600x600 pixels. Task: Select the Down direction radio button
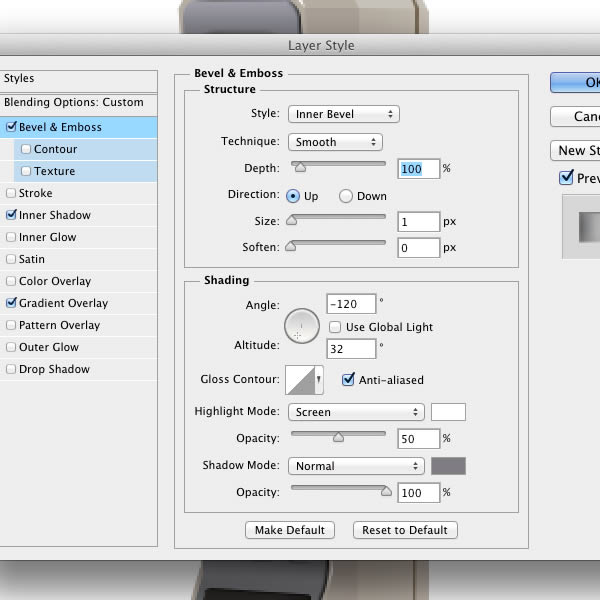click(346, 196)
